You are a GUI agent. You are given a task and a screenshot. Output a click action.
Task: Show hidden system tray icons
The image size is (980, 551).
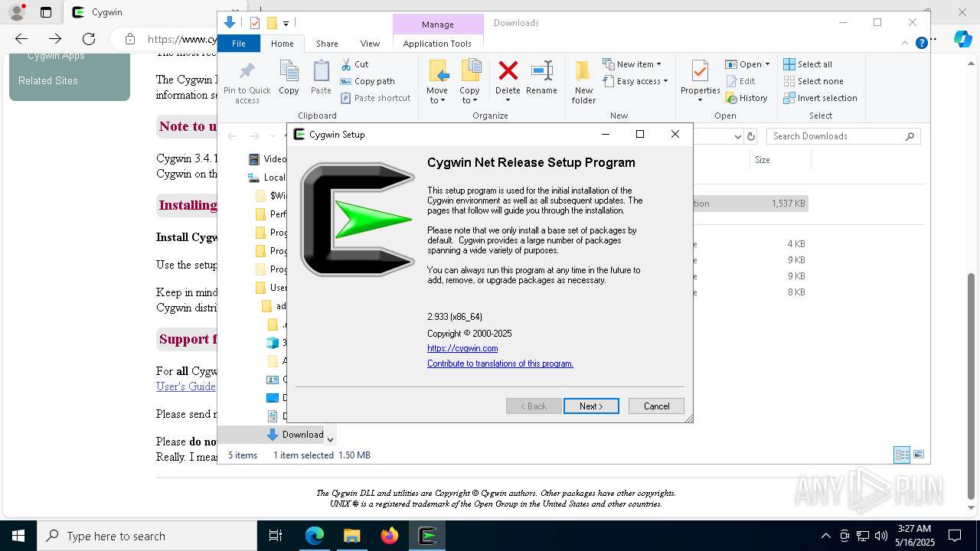[825, 536]
